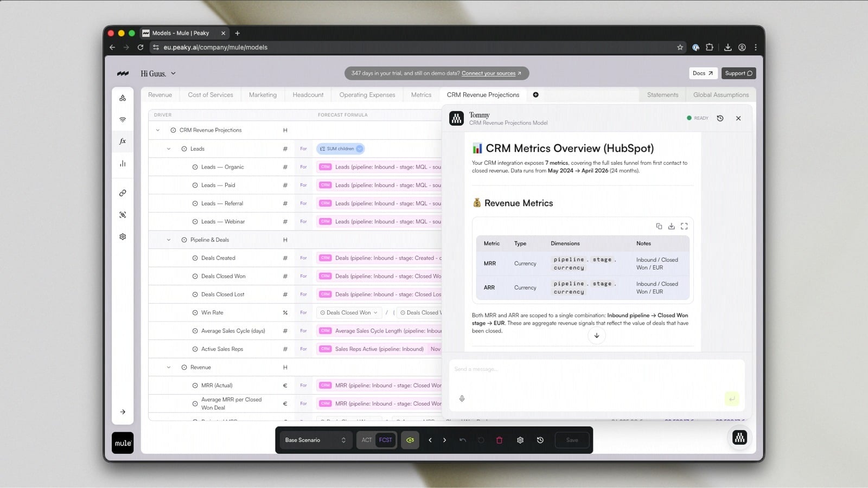Go to previous period with left chevron
The image size is (868, 488).
pyautogui.click(x=430, y=440)
